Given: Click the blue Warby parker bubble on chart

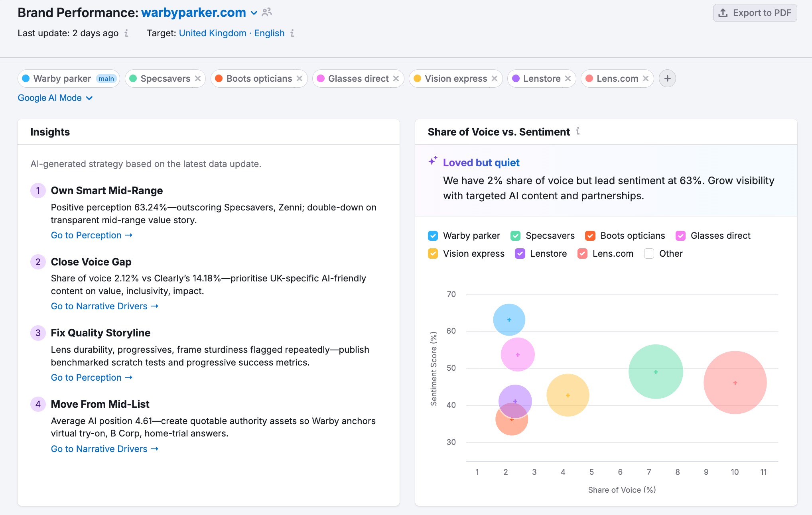Looking at the screenshot, I should coord(509,319).
